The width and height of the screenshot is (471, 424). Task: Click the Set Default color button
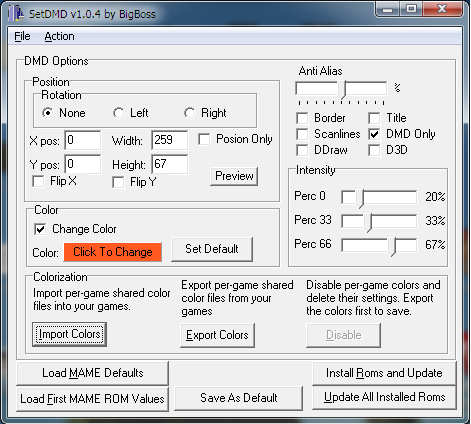[x=212, y=249]
